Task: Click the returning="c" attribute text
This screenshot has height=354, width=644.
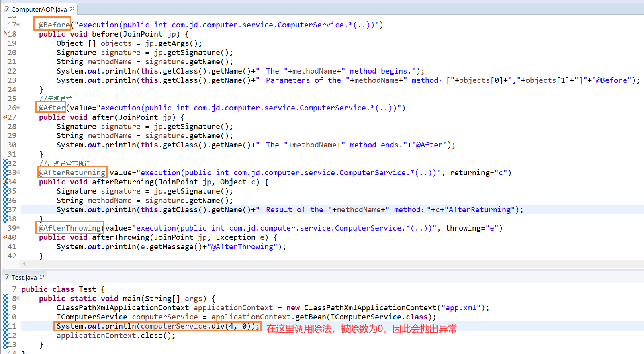Action: 478,173
